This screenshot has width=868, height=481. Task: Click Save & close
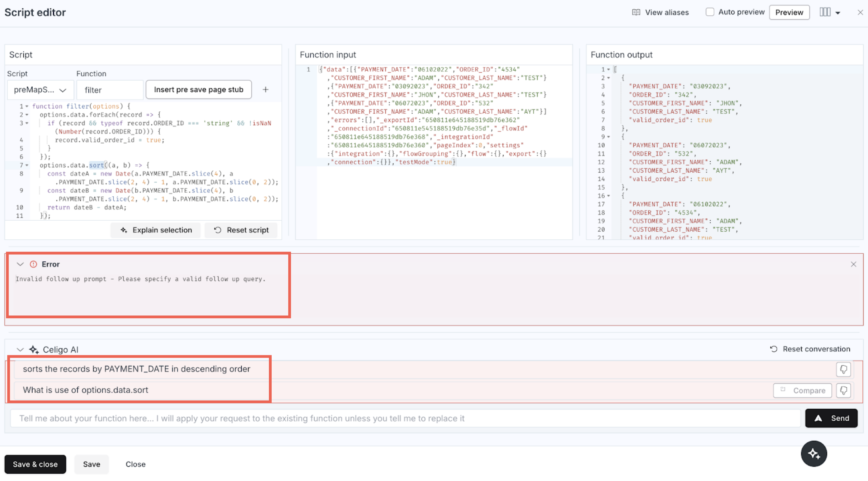(35, 464)
